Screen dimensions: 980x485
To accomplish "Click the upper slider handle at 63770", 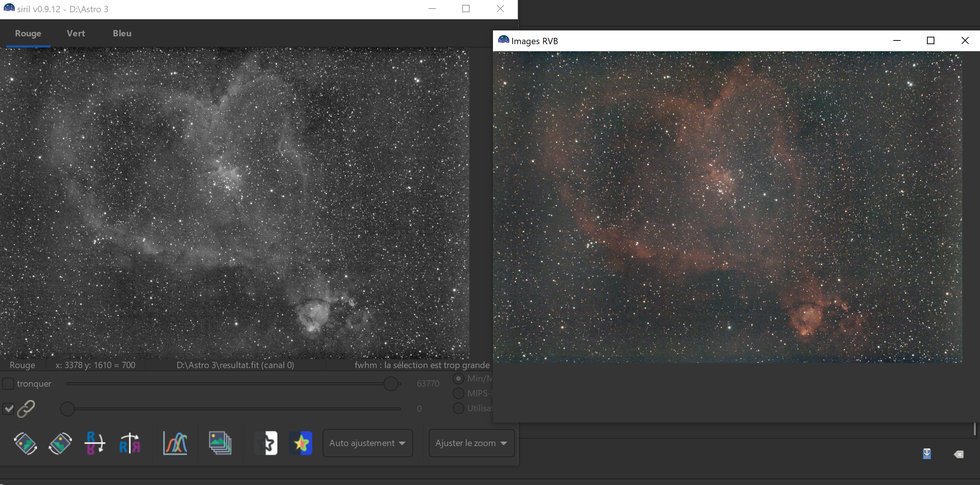I will coord(391,384).
